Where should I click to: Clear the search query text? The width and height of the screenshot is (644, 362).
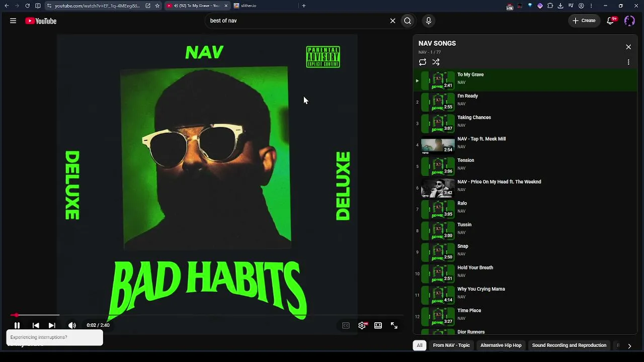[x=393, y=21]
